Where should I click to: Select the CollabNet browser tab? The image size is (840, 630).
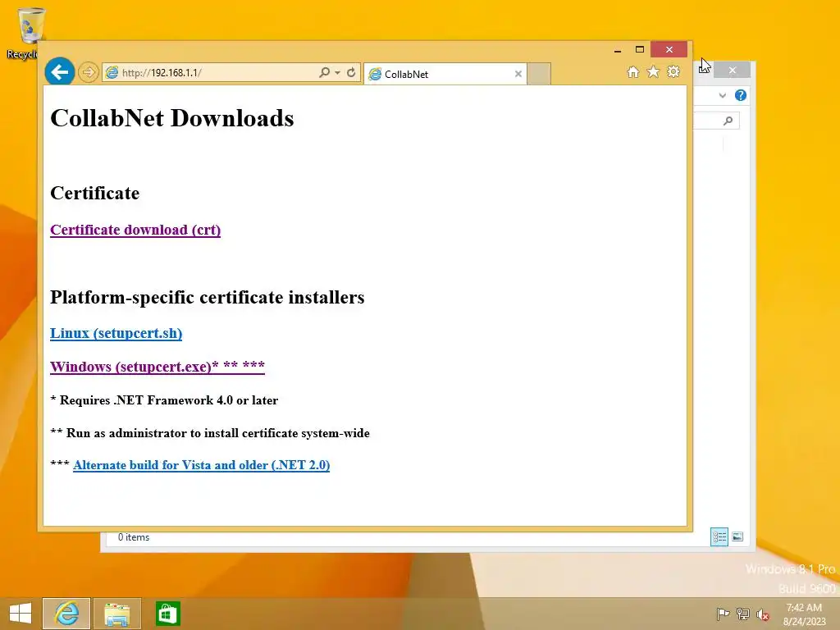point(445,74)
